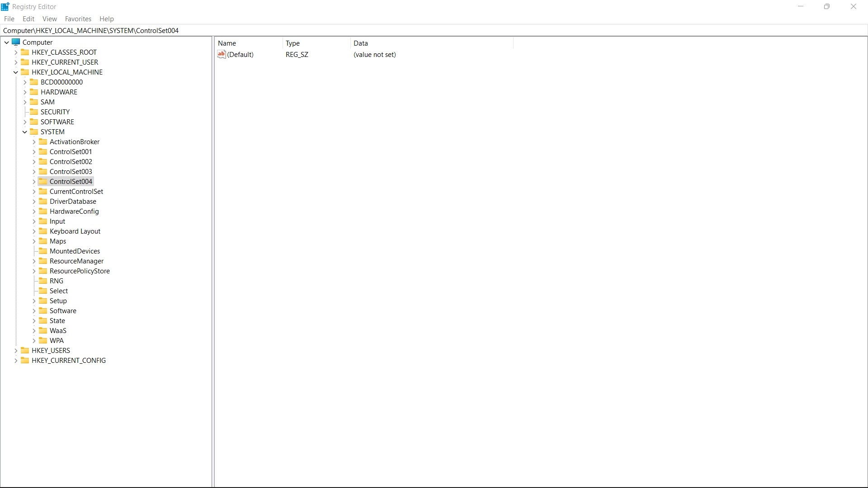Collapse the HKEY_LOCAL_MACHINE node
The width and height of the screenshot is (868, 488).
pos(16,72)
